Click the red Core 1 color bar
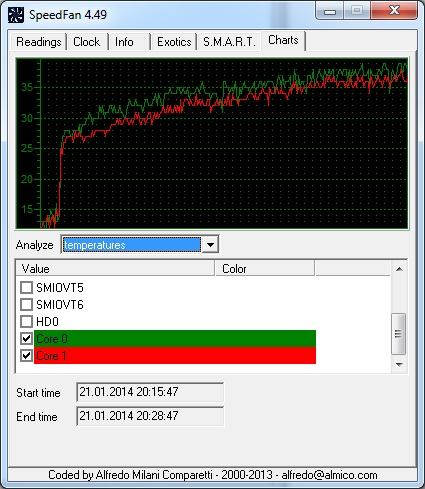Image resolution: width=425 pixels, height=489 pixels. pos(175,356)
